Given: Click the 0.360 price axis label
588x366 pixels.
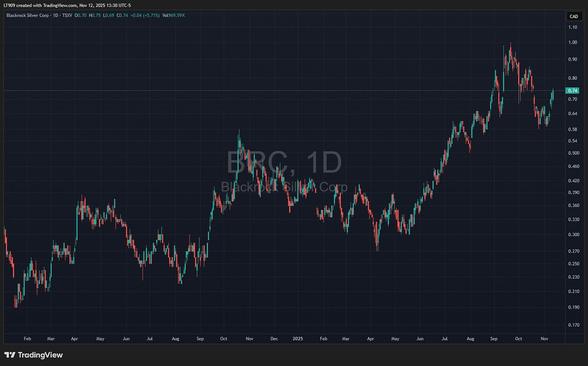Looking at the screenshot, I should click(574, 205).
